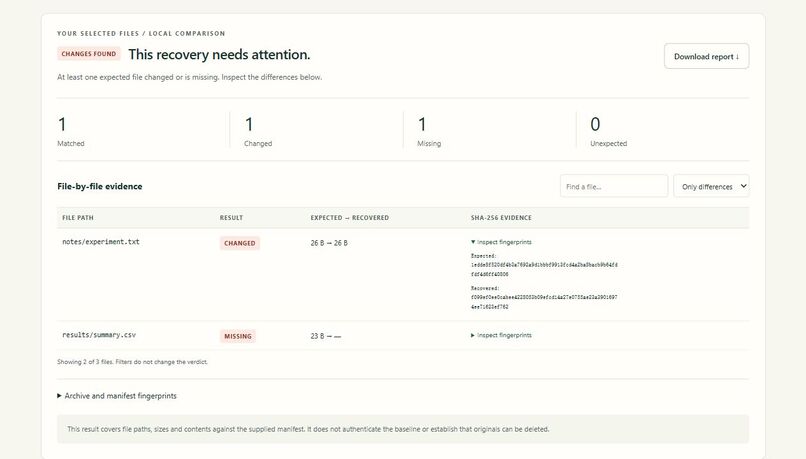
Task: Click the MISSING result badge
Action: tap(237, 336)
